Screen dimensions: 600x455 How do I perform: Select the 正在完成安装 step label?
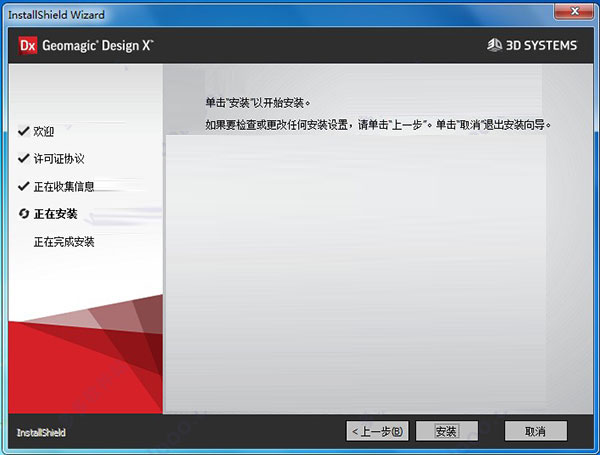point(64,242)
